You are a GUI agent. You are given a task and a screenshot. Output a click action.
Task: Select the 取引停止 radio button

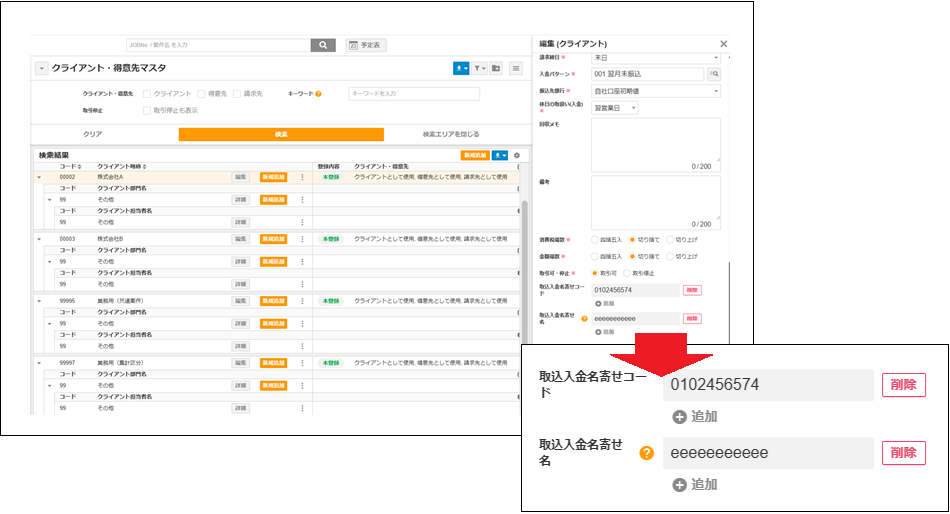626,273
